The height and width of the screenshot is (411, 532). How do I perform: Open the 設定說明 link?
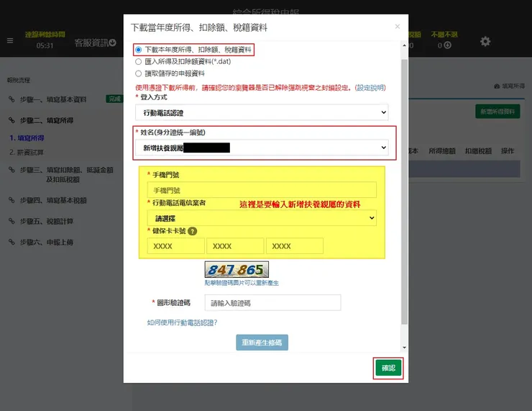click(370, 88)
